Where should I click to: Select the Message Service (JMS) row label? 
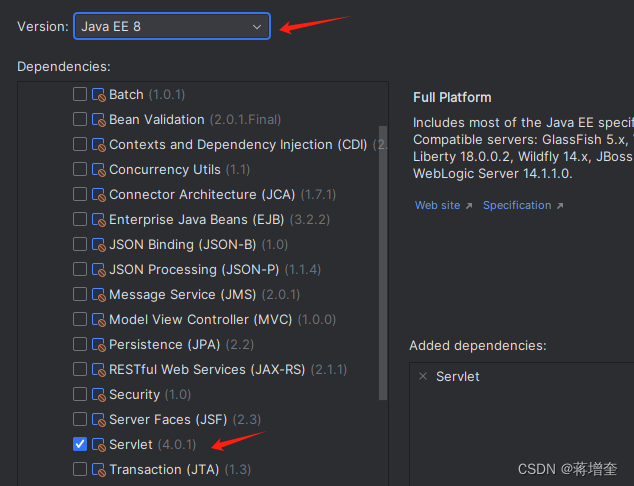click(205, 294)
